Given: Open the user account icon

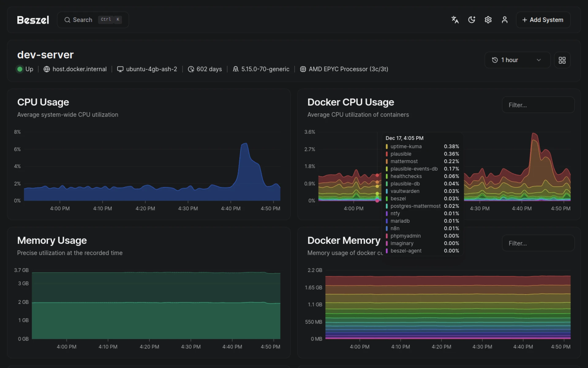Looking at the screenshot, I should tap(505, 20).
